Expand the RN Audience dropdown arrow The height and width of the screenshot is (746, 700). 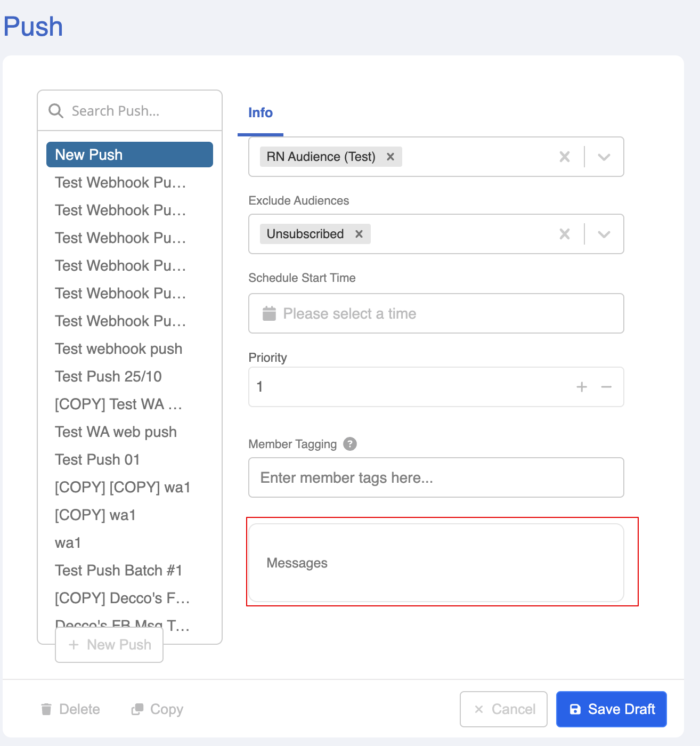[x=604, y=157]
